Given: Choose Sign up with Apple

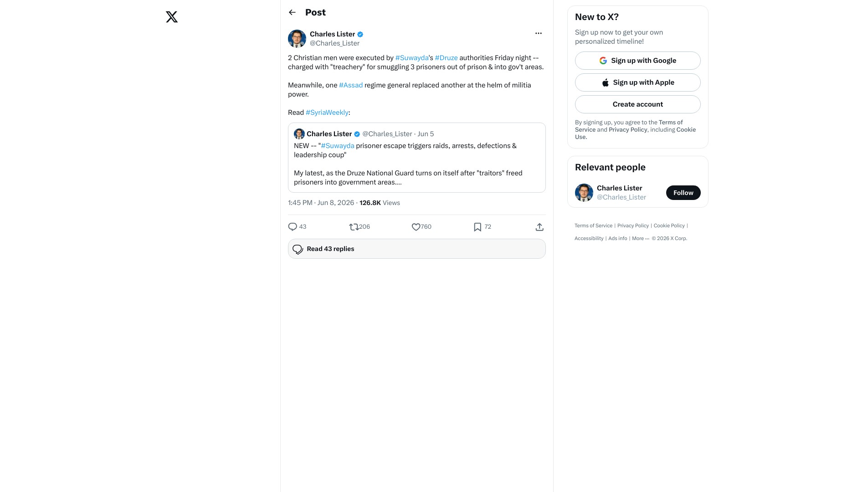Looking at the screenshot, I should (x=637, y=82).
